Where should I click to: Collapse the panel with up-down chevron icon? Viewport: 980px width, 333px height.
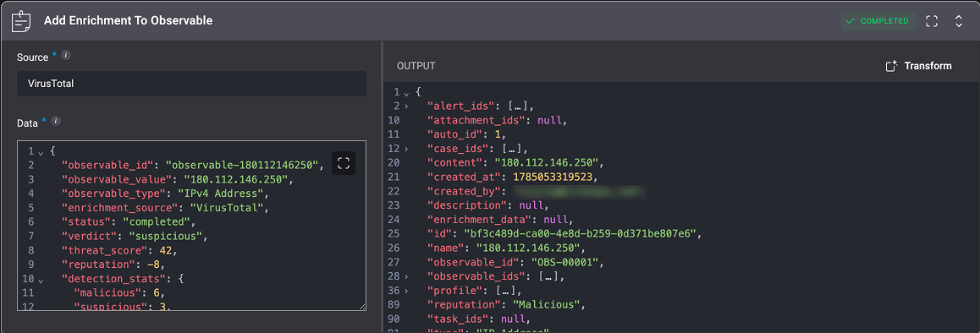(959, 20)
